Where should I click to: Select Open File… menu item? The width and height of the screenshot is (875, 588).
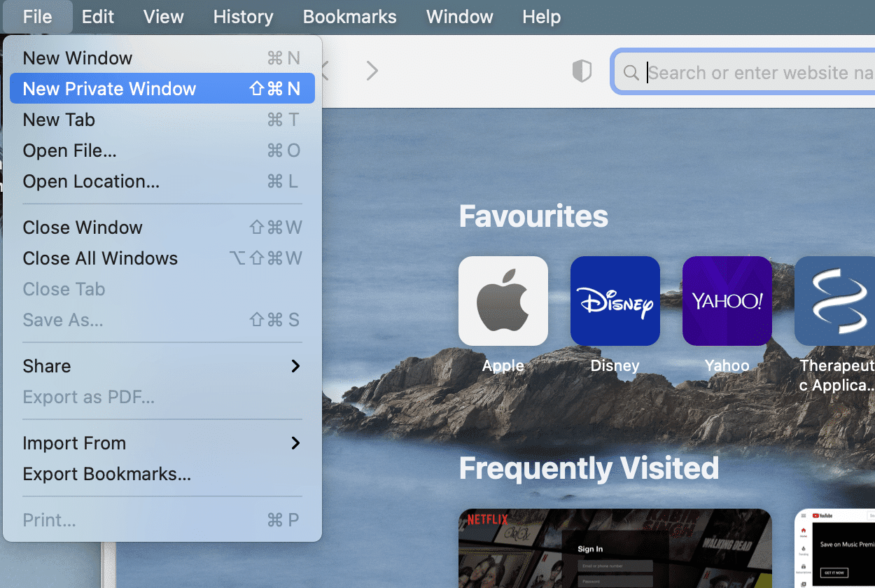tap(162, 150)
